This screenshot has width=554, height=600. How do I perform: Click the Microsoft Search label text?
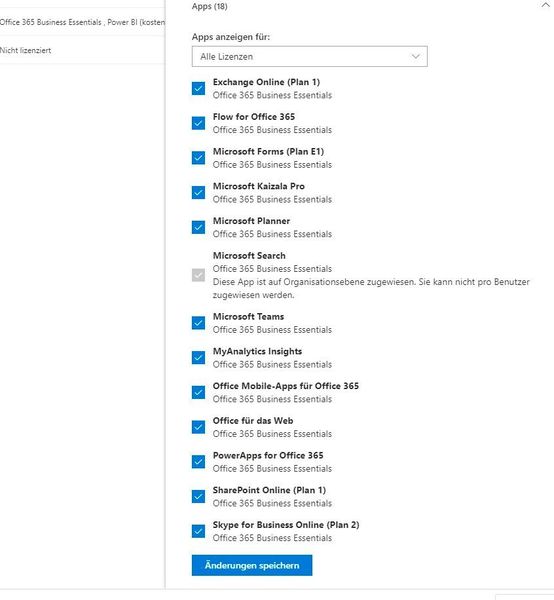coord(249,255)
